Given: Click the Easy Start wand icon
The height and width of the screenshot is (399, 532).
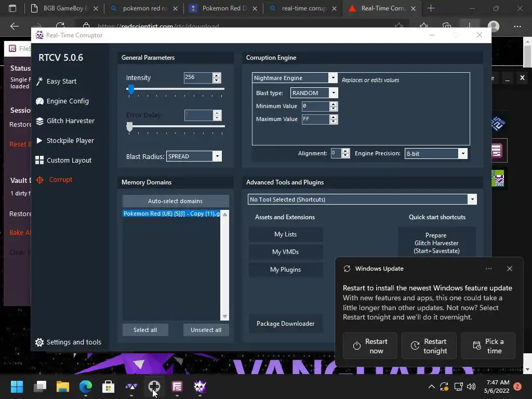Looking at the screenshot, I should (39, 82).
